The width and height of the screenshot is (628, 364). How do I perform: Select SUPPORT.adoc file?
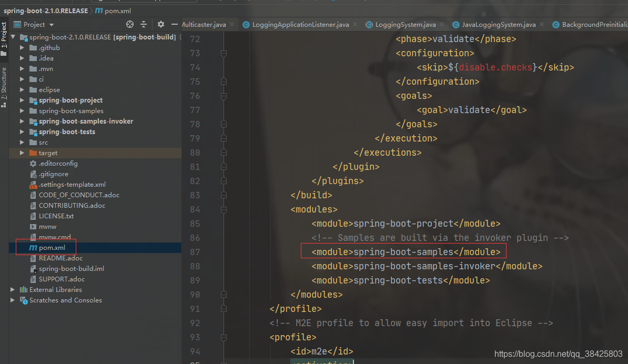click(x=62, y=279)
